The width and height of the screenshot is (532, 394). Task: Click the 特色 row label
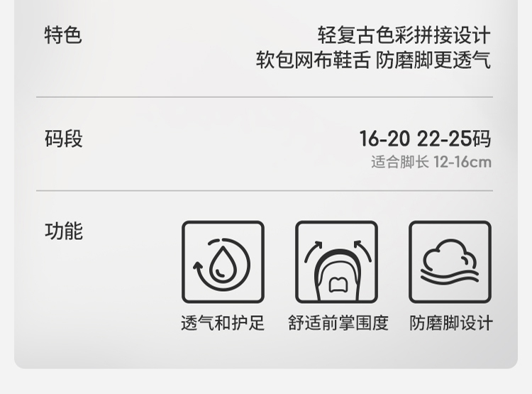click(63, 35)
